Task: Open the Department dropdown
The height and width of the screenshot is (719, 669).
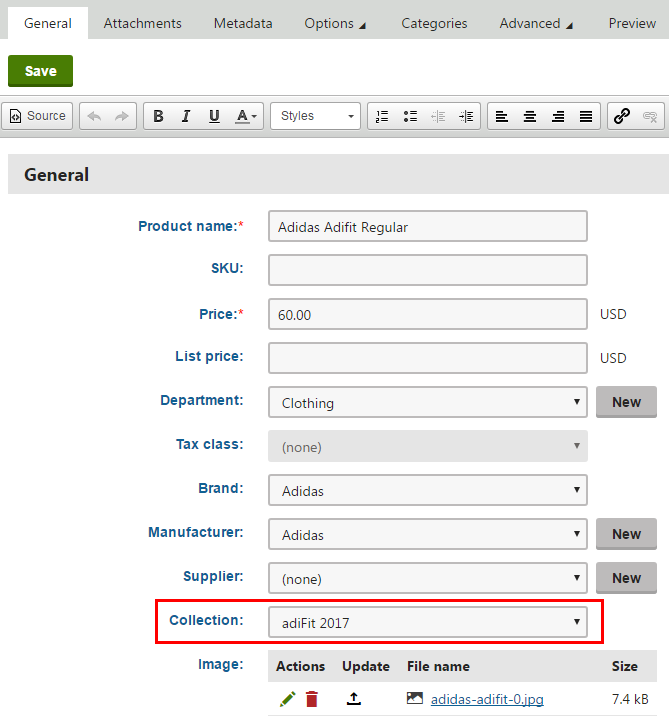Action: point(428,402)
